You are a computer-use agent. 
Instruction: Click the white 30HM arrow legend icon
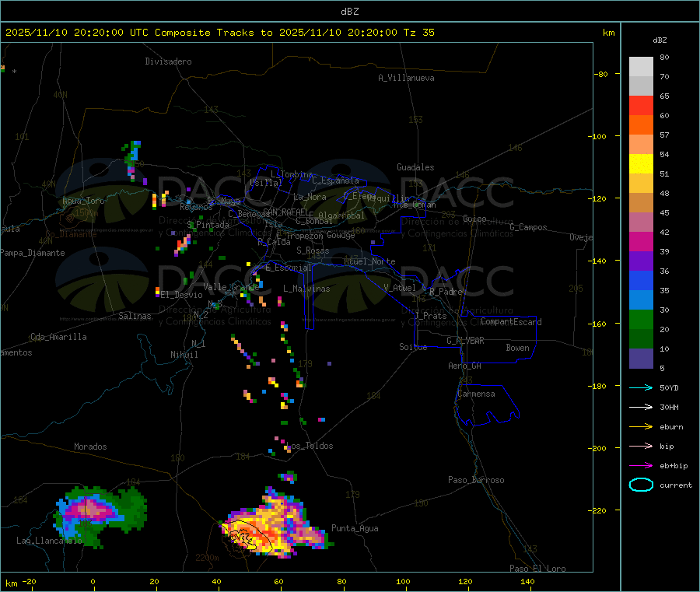[641, 407]
